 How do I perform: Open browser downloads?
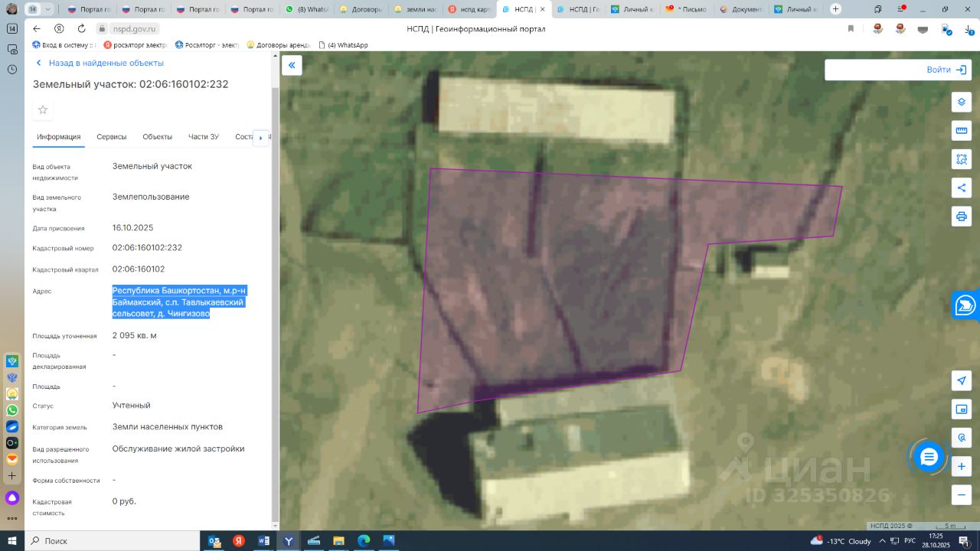point(967,28)
